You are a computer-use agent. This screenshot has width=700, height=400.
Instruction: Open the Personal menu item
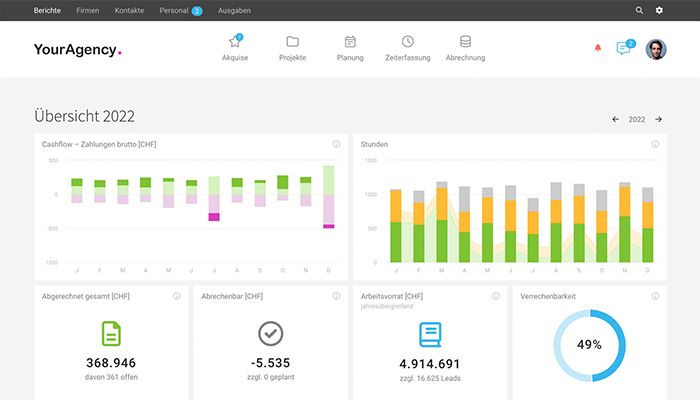pyautogui.click(x=174, y=10)
